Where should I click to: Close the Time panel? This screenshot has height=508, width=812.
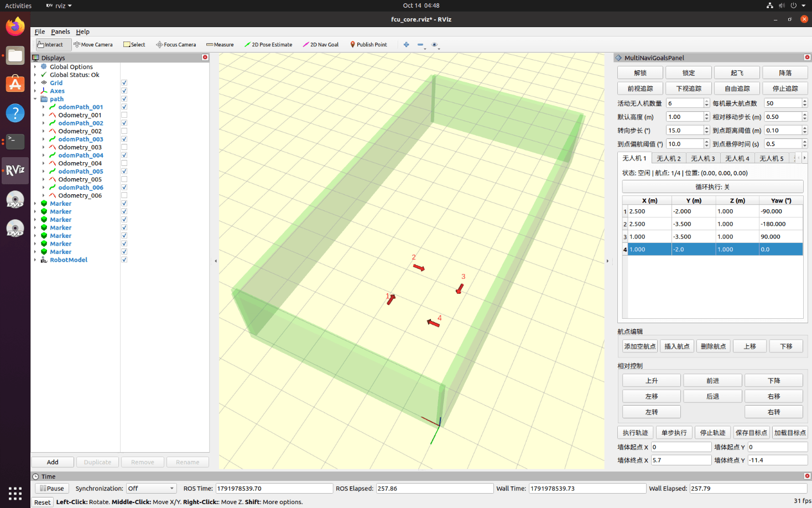click(x=807, y=476)
